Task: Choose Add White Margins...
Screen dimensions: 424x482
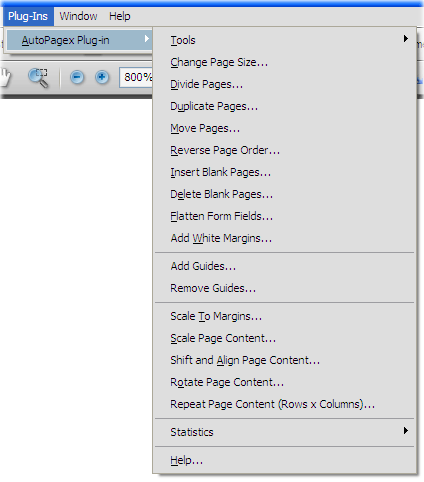Action: 285,238
